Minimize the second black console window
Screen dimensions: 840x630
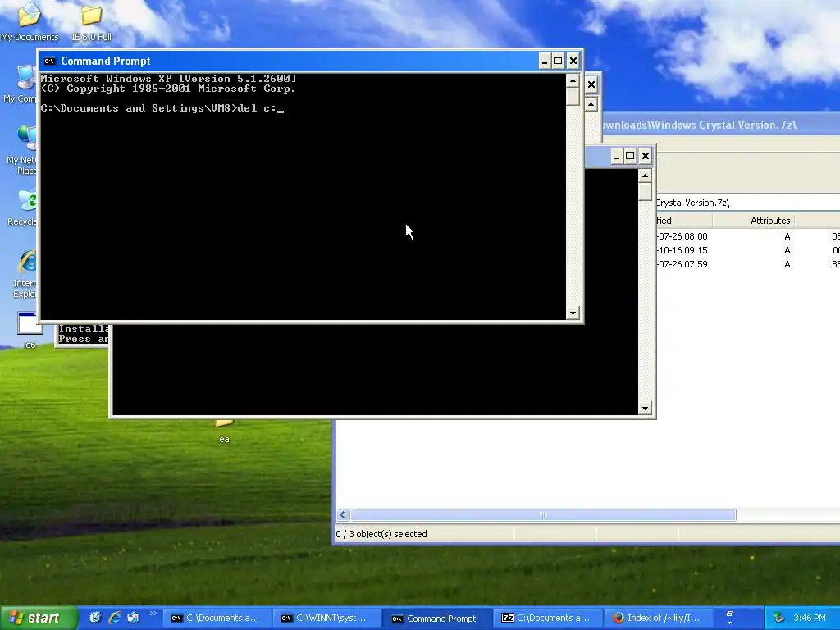point(617,156)
